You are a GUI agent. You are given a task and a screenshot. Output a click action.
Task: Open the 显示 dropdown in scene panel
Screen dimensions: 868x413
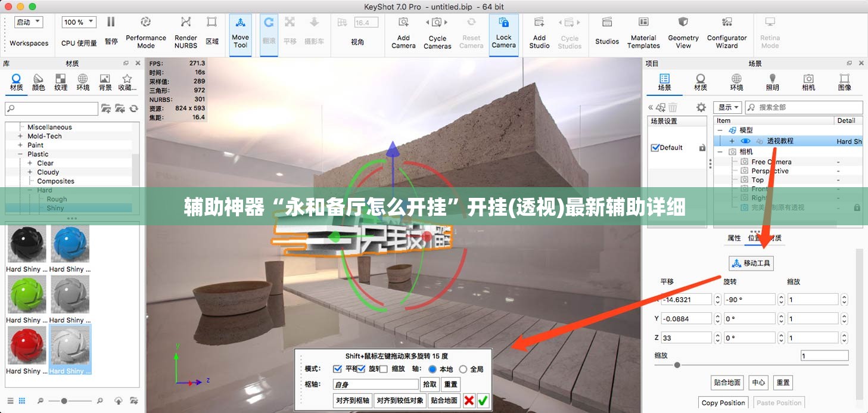click(x=729, y=107)
